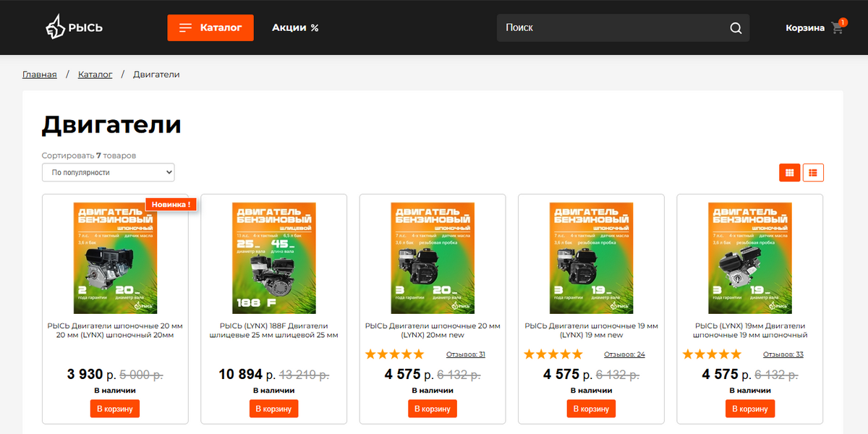Go to Каталог breadcrumb link
The image size is (868, 434).
(95, 75)
